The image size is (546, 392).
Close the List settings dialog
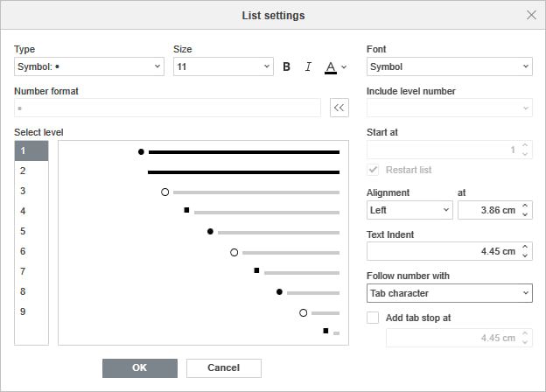tap(531, 15)
